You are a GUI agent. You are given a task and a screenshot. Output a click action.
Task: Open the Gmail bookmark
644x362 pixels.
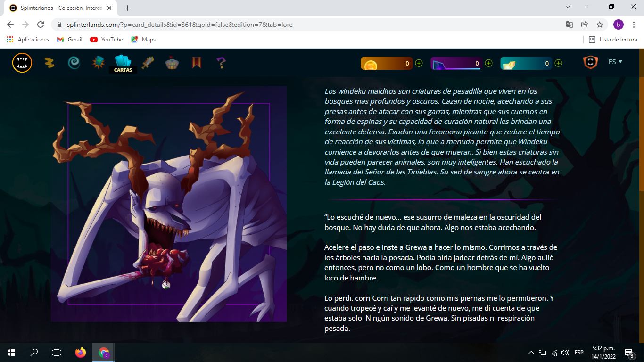point(69,40)
